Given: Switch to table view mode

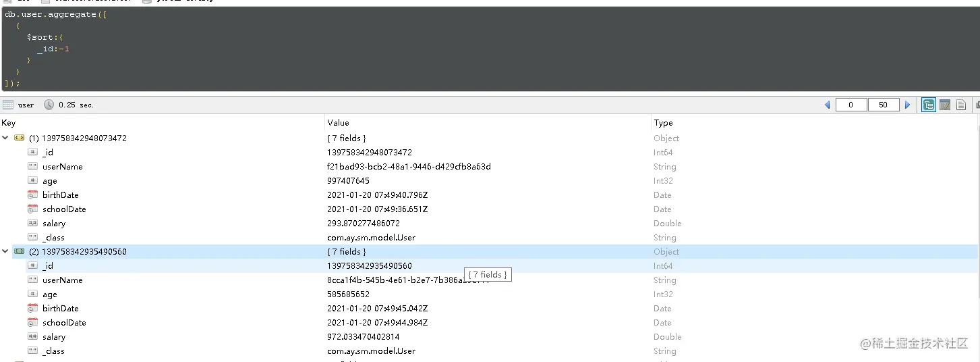Looking at the screenshot, I should pos(945,105).
